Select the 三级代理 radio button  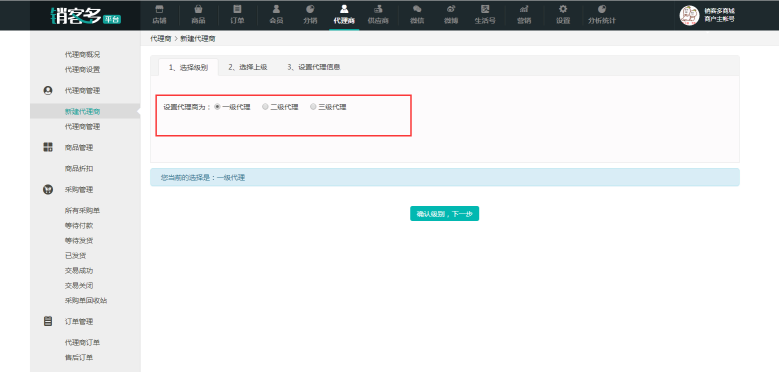(x=313, y=107)
